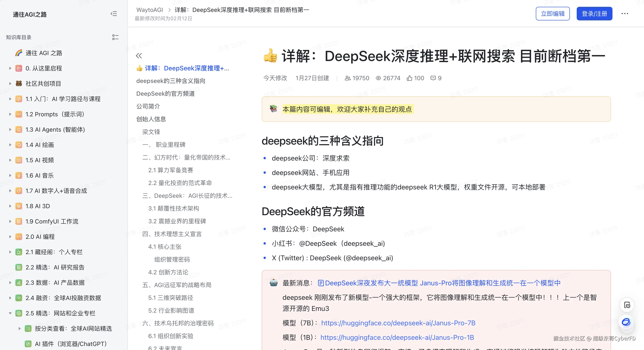The height and width of the screenshot is (350, 644).
Task: Click the '立即编辑' button
Action: [552, 14]
